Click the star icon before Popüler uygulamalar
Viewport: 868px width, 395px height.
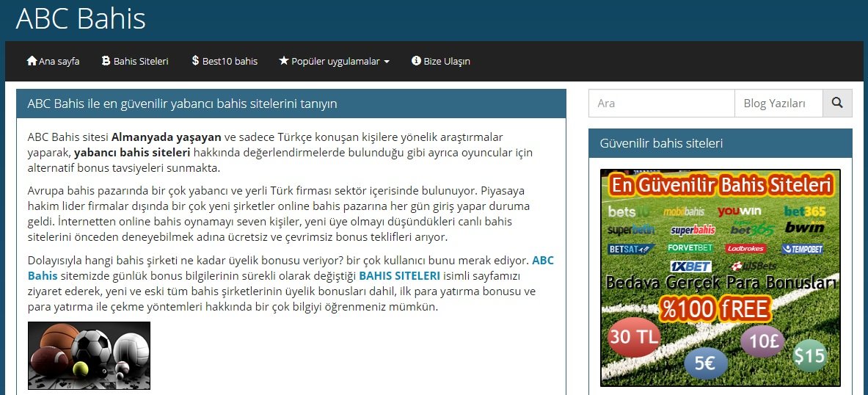click(x=283, y=61)
